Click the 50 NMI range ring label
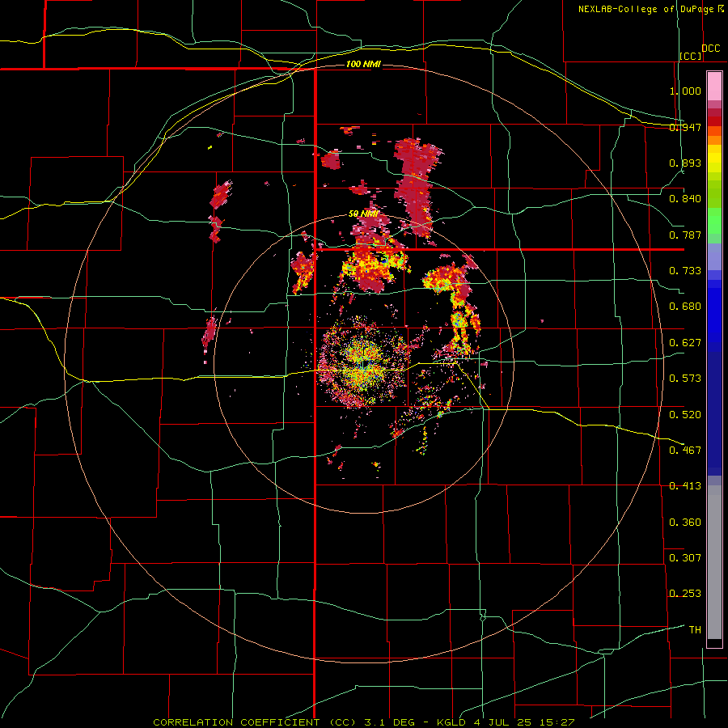The height and width of the screenshot is (728, 728). tap(363, 214)
